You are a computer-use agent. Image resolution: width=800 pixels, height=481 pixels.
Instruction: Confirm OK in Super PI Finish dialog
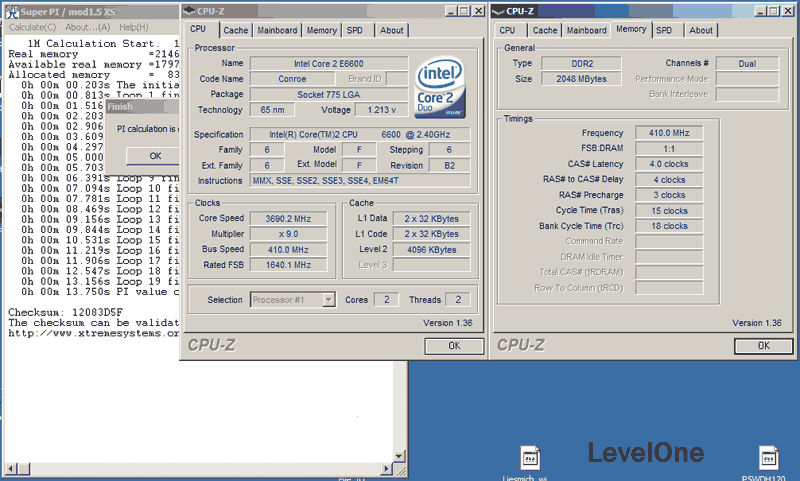pyautogui.click(x=153, y=156)
